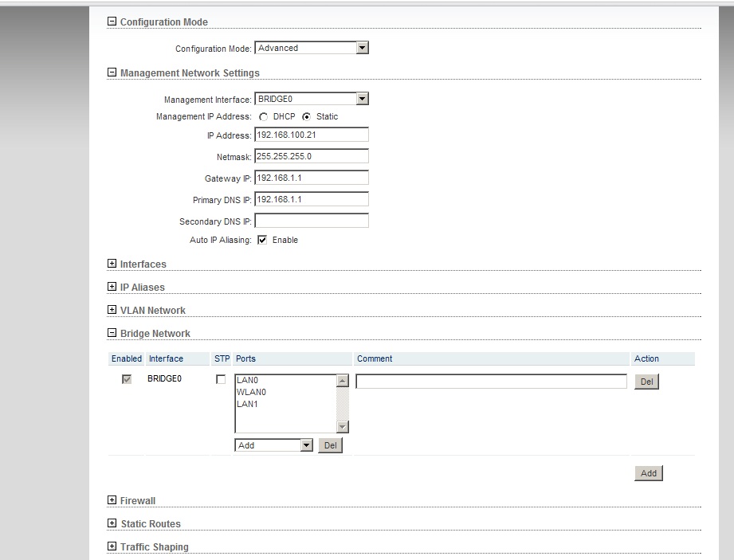This screenshot has width=734, height=560.
Task: Expand the Static Routes section
Action: (x=112, y=523)
